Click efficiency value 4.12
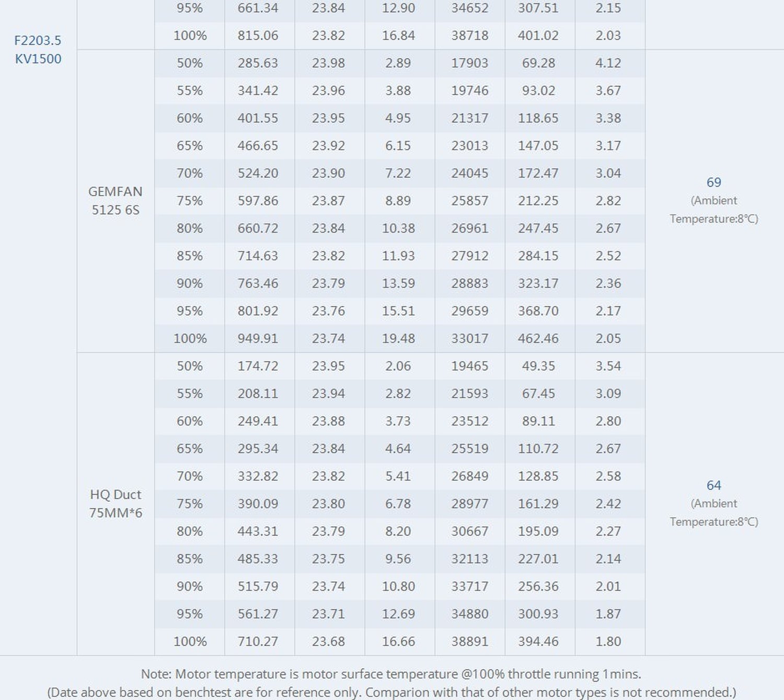This screenshot has height=700, width=784. tap(608, 63)
